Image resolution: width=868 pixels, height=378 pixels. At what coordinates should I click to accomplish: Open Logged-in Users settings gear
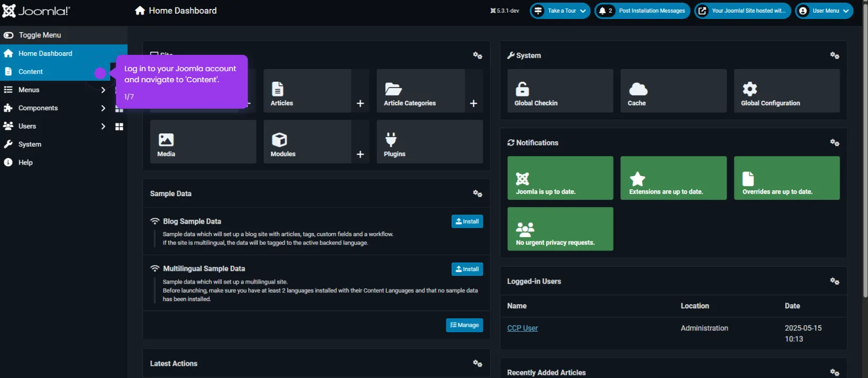point(835,281)
